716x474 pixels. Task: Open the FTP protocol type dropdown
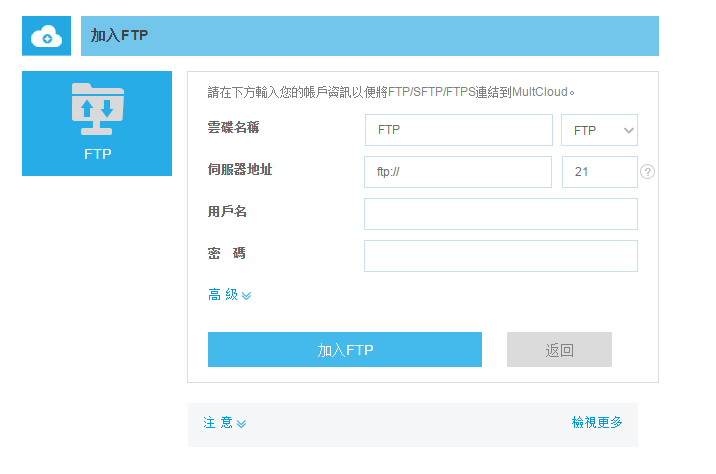click(x=600, y=130)
